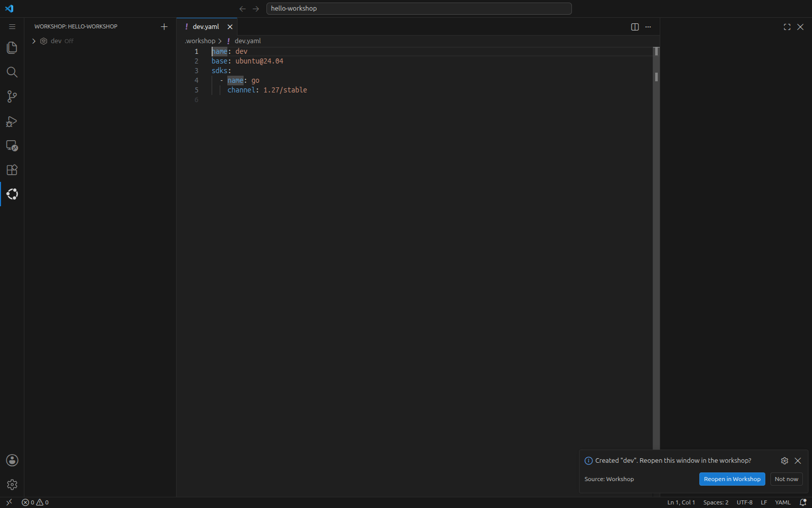Click the .workshop breadcrumb
812x508 pixels.
click(x=200, y=41)
